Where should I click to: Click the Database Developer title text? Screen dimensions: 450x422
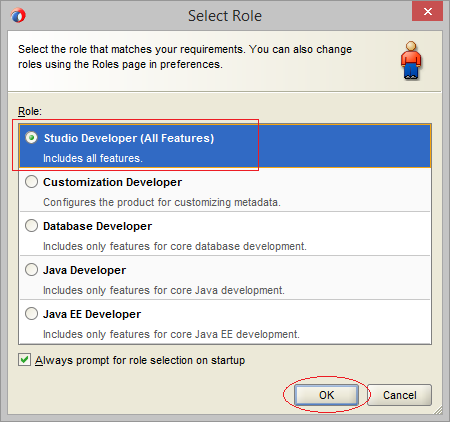point(97,226)
